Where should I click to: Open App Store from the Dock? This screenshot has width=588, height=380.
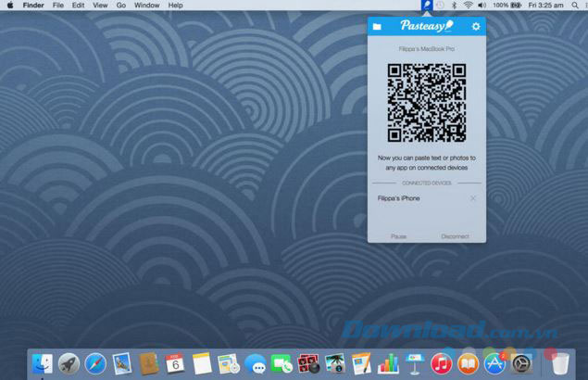(x=494, y=363)
